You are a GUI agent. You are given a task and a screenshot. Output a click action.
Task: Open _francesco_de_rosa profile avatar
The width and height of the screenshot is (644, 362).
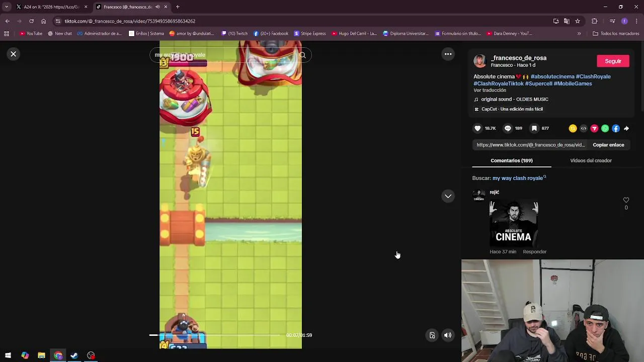pos(480,61)
